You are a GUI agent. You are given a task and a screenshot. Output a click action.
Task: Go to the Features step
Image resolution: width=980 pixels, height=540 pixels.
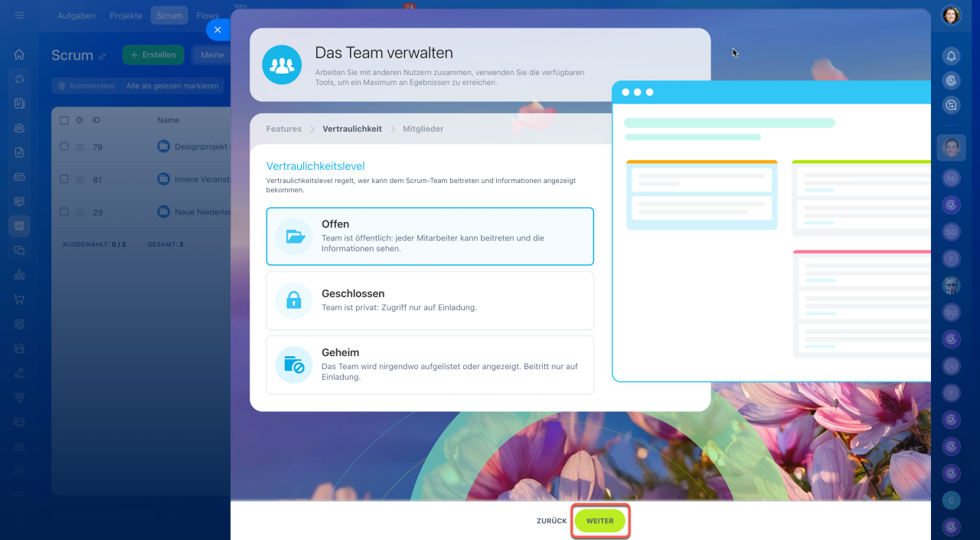[x=284, y=129]
